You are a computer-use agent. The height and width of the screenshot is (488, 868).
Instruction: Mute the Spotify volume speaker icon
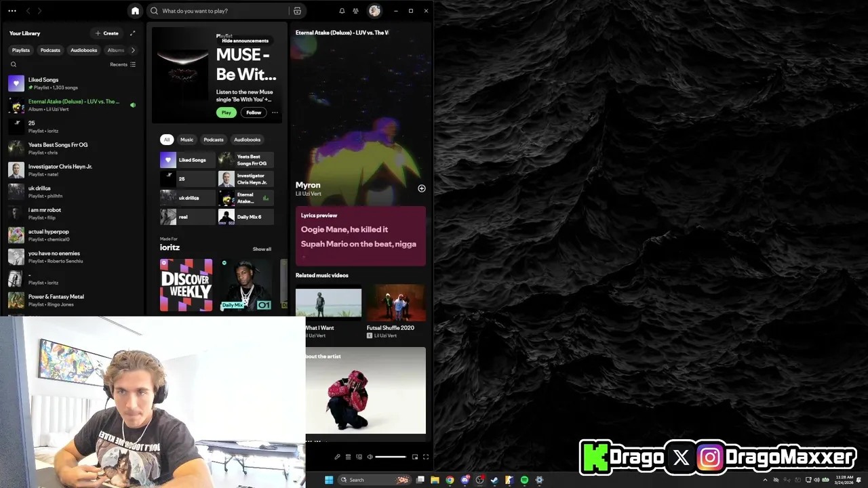(x=370, y=457)
